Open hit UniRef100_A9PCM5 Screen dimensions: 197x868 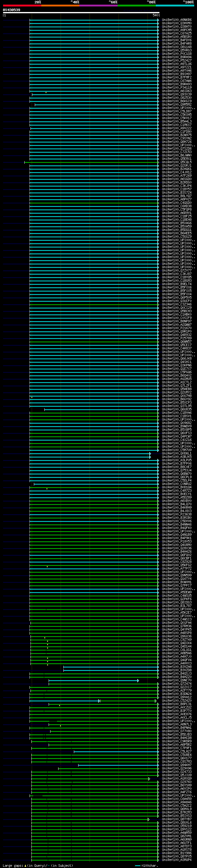tap(177, 30)
